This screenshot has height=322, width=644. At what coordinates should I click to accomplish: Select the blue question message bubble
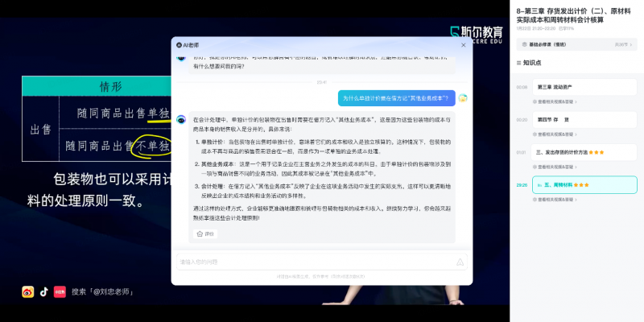tap(396, 98)
